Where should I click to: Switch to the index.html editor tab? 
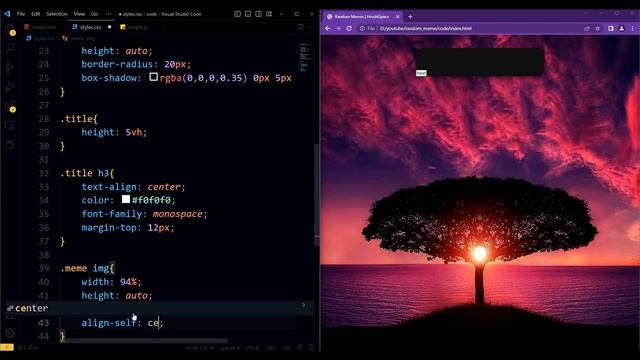(x=43, y=27)
